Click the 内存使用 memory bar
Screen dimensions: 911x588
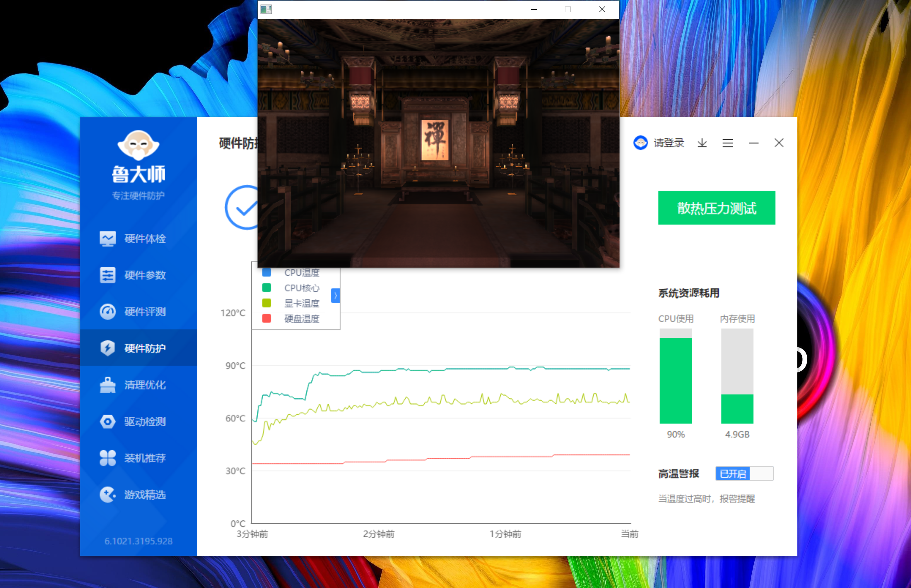click(737, 376)
